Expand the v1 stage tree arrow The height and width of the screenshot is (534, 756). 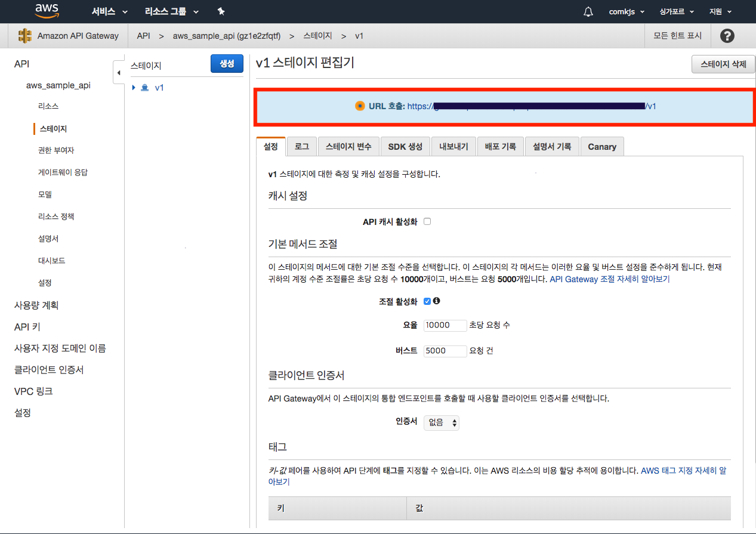click(134, 88)
